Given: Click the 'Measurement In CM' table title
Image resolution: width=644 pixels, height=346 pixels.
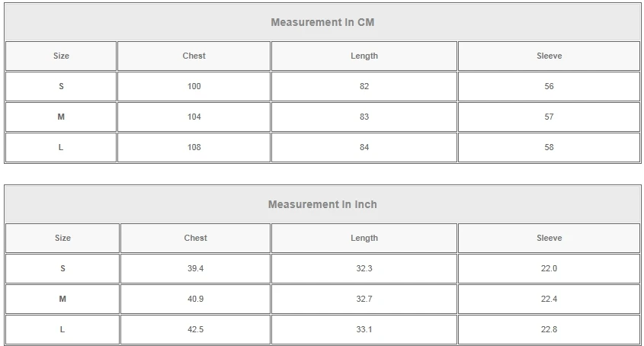Looking at the screenshot, I should (322, 23).
